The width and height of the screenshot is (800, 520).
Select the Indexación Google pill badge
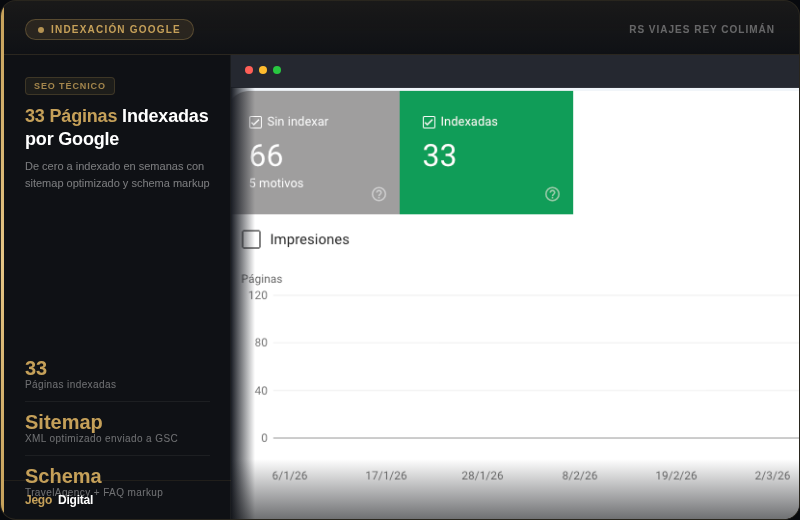[109, 29]
